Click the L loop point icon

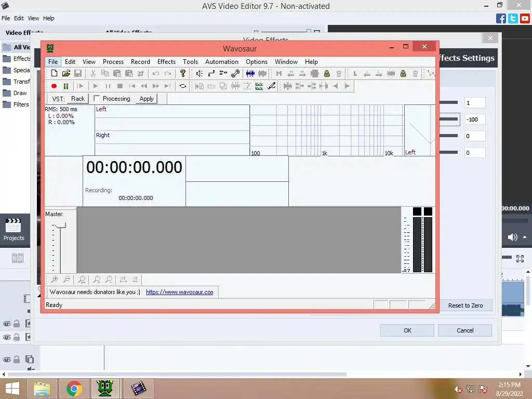coord(355,73)
